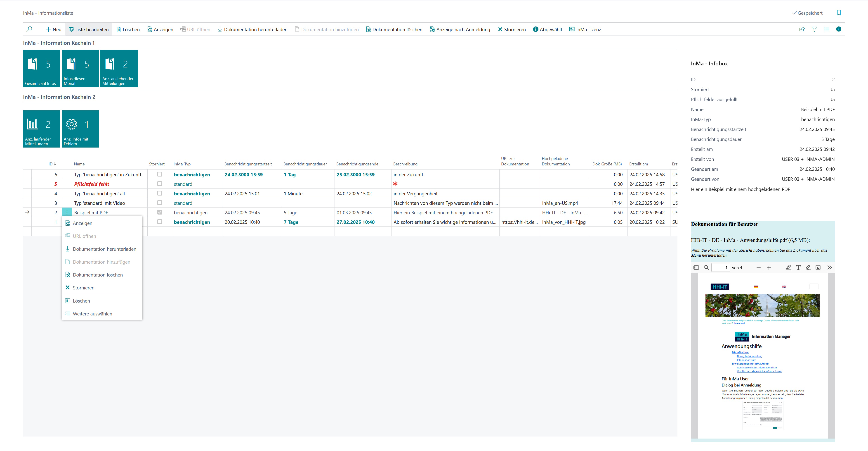Toggle Storniert checkbox for row ID 1

click(x=160, y=222)
